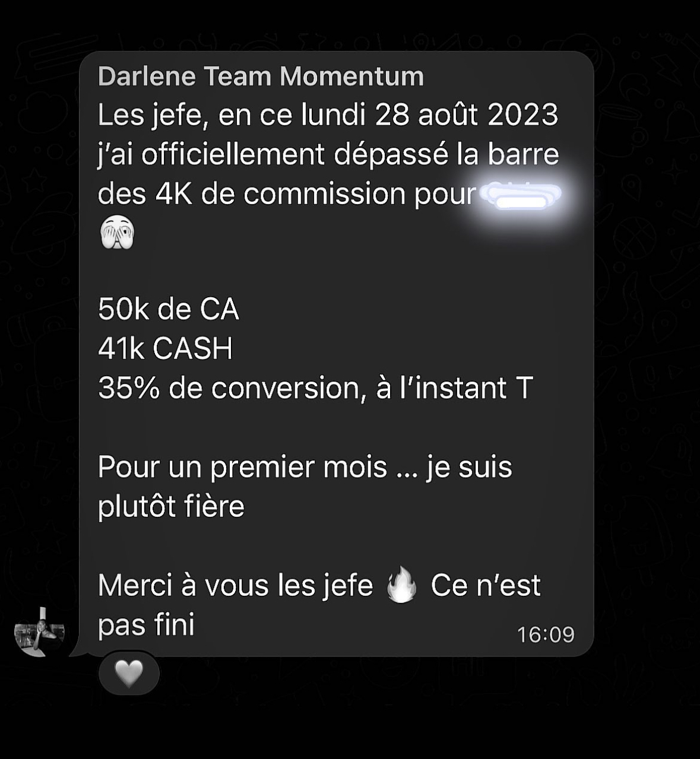Select the '41k CASH' line
This screenshot has height=759, width=700.
point(165,348)
